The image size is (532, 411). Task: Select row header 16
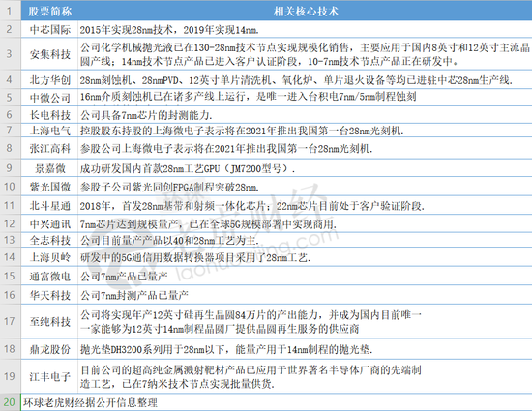point(11,295)
